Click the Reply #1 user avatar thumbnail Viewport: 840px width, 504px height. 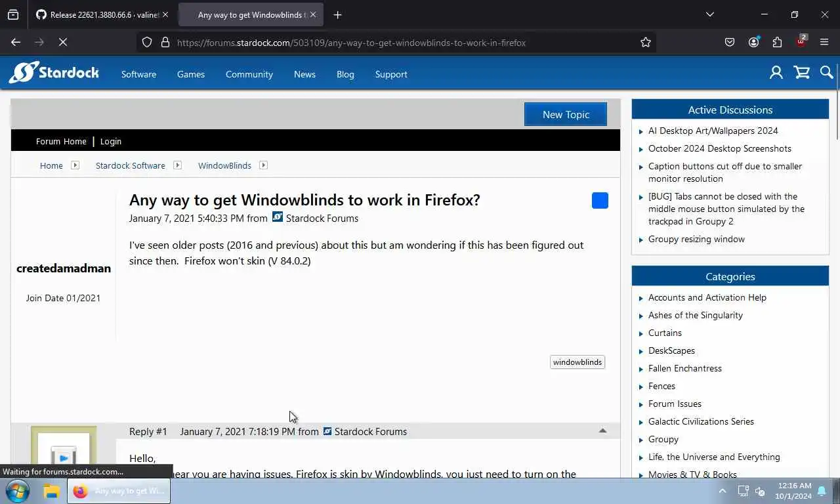pos(64,453)
